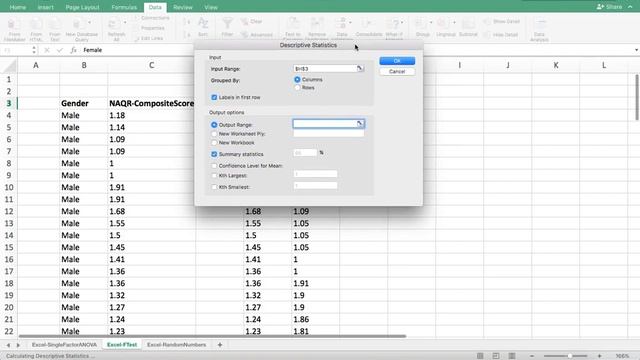Click the From HTML icon

(x=36, y=24)
